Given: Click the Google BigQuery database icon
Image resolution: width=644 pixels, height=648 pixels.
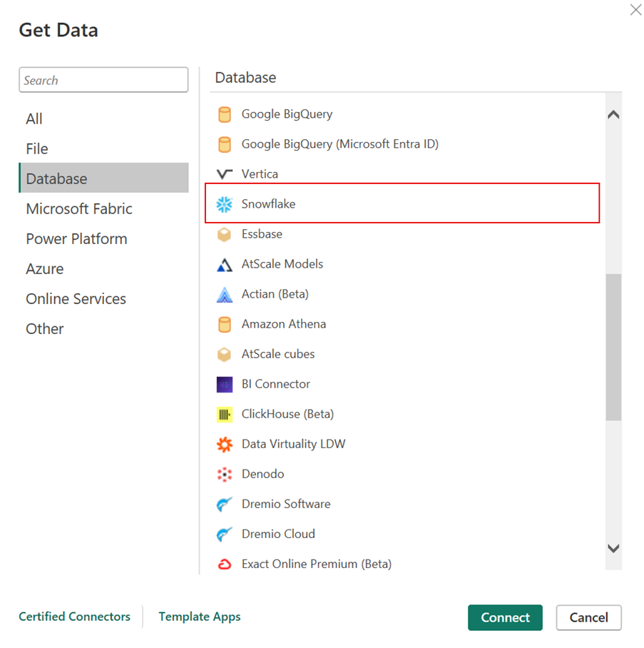Looking at the screenshot, I should point(225,115).
